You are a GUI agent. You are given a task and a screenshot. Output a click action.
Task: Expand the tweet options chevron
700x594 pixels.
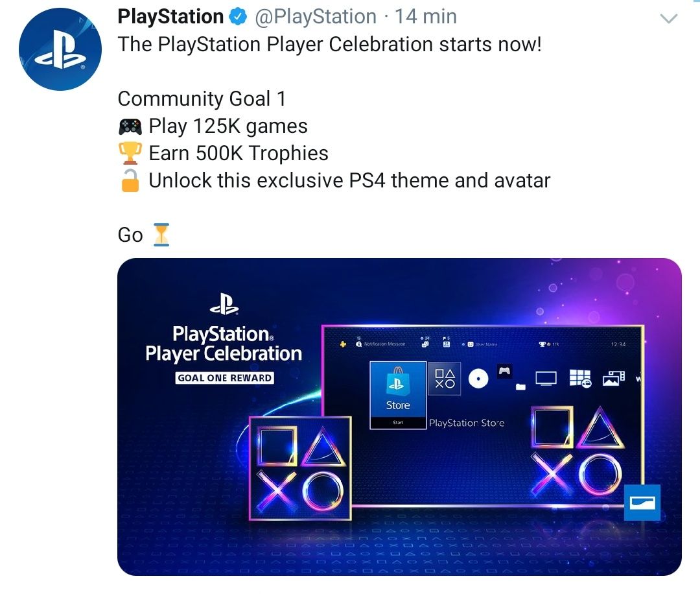(x=670, y=19)
